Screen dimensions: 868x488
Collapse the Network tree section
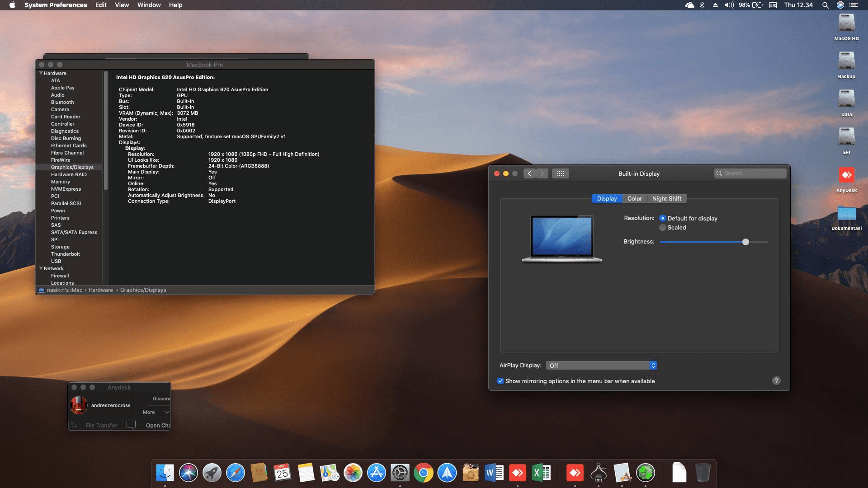[41, 268]
